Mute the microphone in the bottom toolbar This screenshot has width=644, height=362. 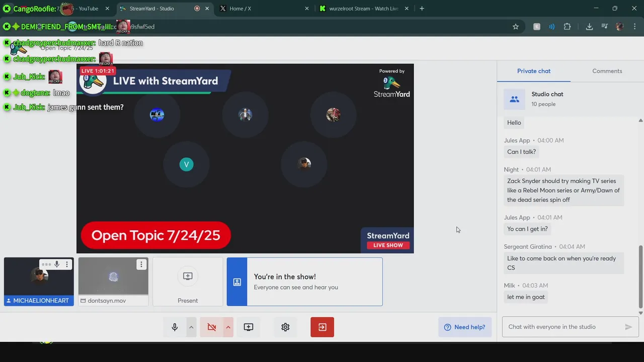pyautogui.click(x=175, y=327)
